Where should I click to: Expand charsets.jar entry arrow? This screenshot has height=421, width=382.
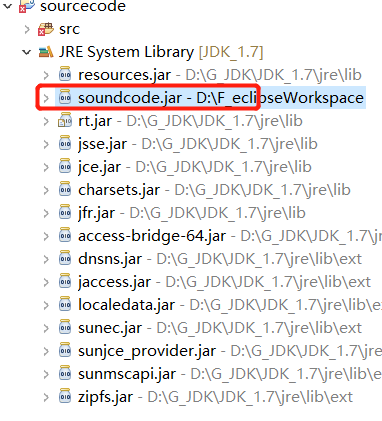[46, 190]
